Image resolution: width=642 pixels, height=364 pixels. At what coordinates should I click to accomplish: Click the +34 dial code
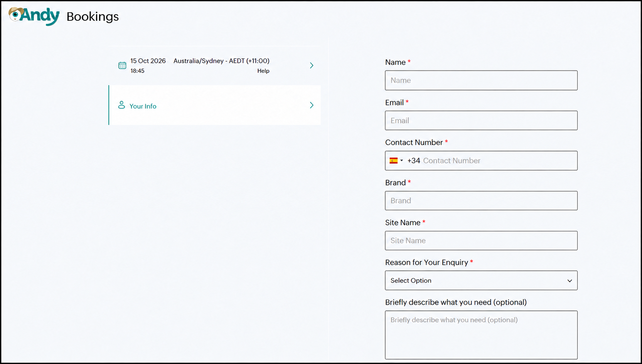coord(414,161)
